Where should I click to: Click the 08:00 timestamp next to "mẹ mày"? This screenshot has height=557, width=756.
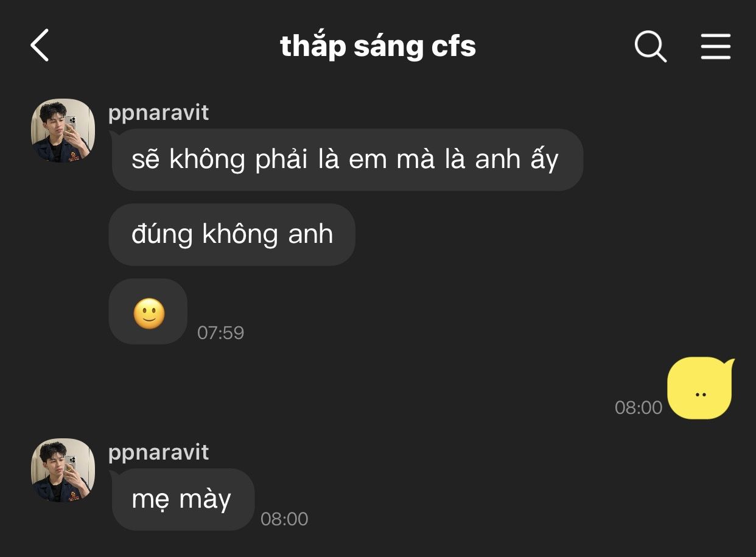(x=284, y=519)
